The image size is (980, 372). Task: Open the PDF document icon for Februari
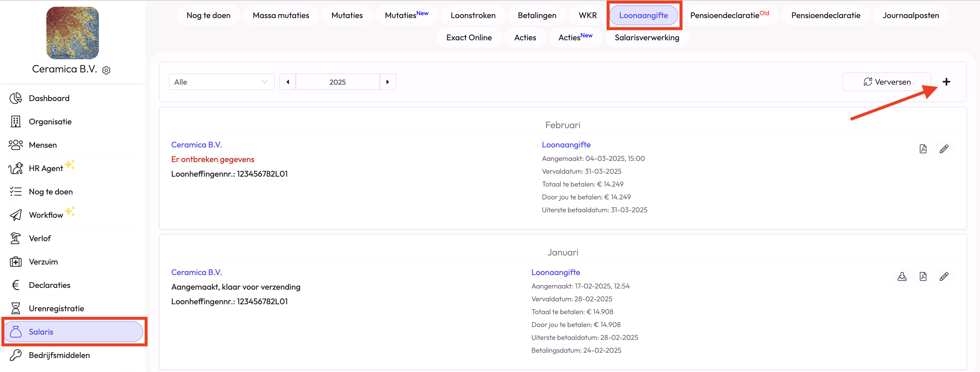[923, 149]
